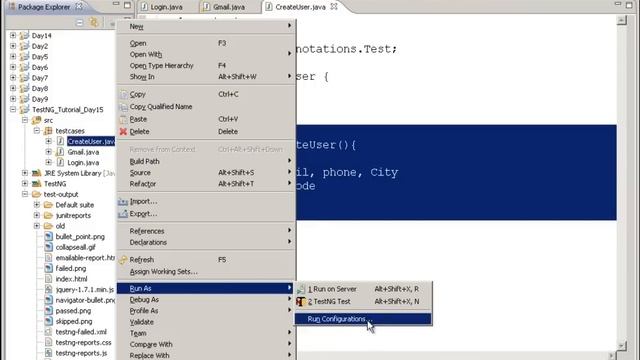Expand the Day7 project node
Image resolution: width=640 pixels, height=360 pixels.
pos(13,78)
